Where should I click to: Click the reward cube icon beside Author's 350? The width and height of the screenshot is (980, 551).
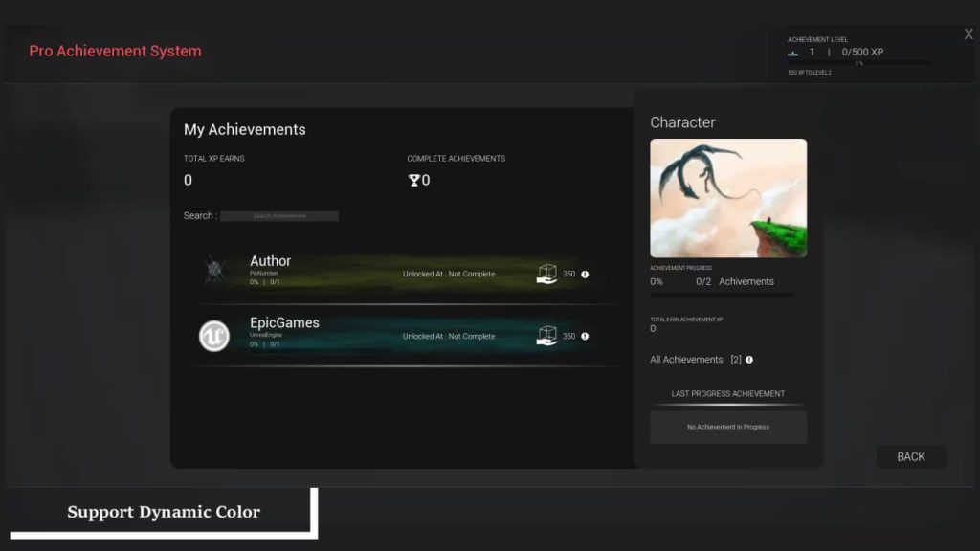(x=548, y=274)
